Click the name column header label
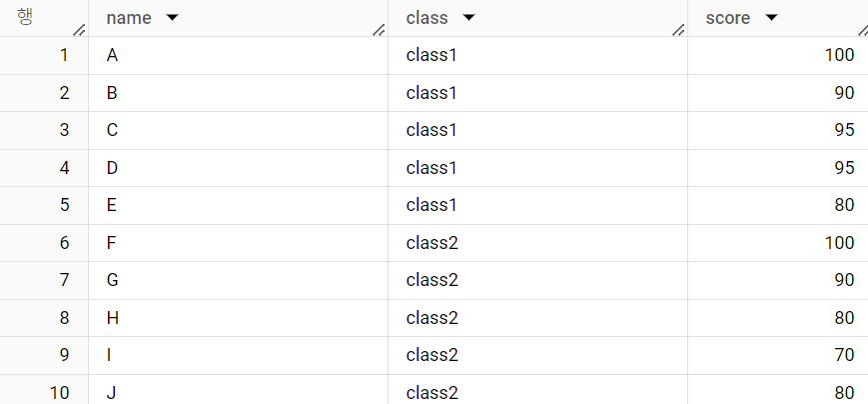This screenshot has height=404, width=868. pos(129,18)
